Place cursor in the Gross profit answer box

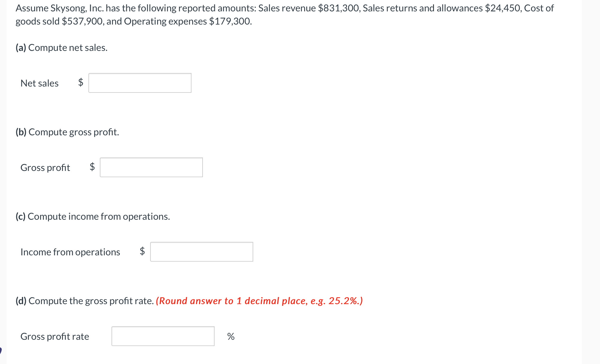tap(151, 167)
